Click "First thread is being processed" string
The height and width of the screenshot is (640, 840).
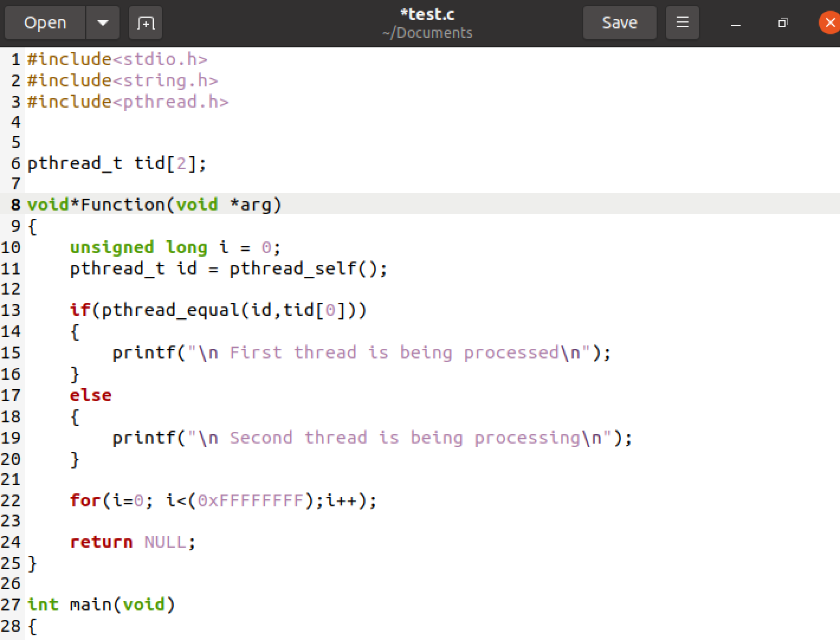tap(393, 353)
